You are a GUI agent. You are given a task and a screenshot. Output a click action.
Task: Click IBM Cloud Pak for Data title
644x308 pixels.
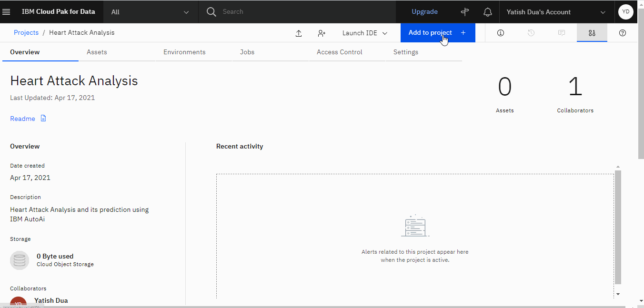coord(59,12)
